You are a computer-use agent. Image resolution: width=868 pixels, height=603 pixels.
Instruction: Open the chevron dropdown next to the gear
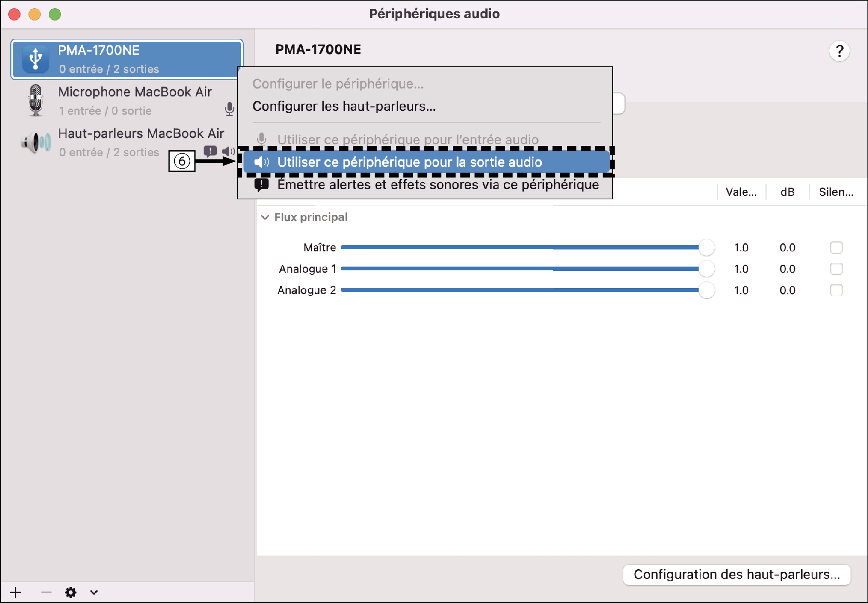pos(93,592)
